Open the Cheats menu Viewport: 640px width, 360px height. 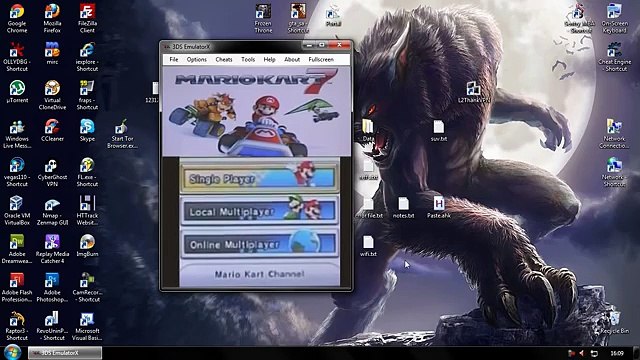(224, 60)
